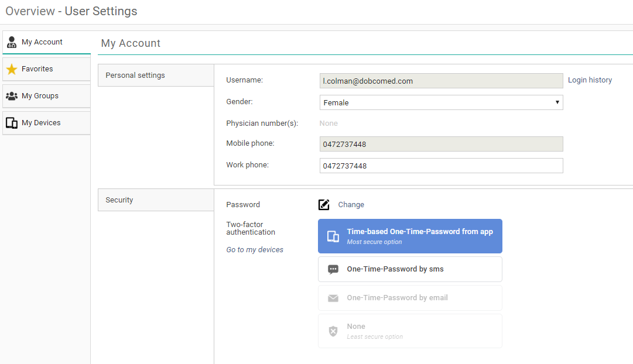Switch to the My Groups tab

pos(46,96)
